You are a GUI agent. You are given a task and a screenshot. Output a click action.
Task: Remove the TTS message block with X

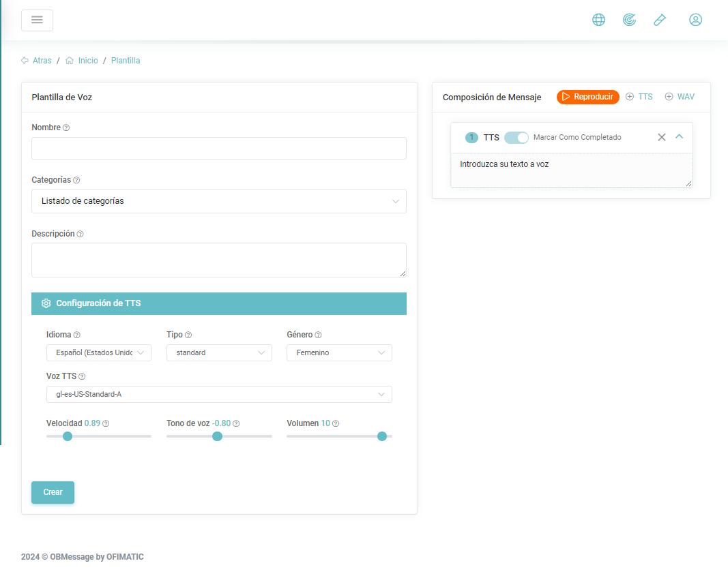pos(661,137)
